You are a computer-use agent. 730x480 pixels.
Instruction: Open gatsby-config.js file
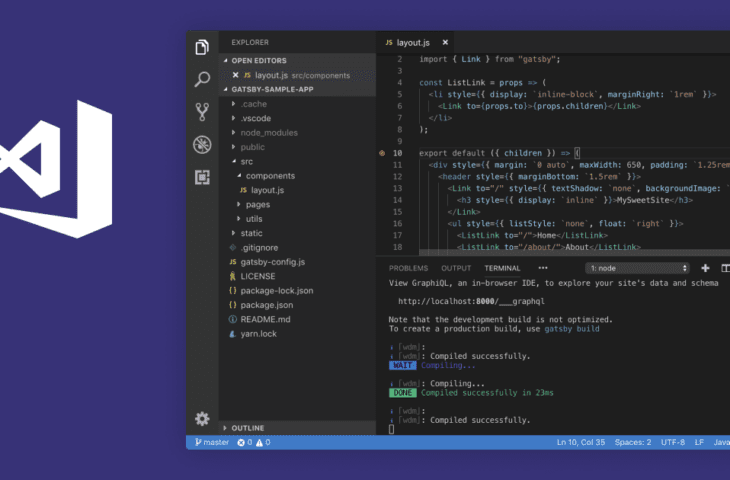297,262
